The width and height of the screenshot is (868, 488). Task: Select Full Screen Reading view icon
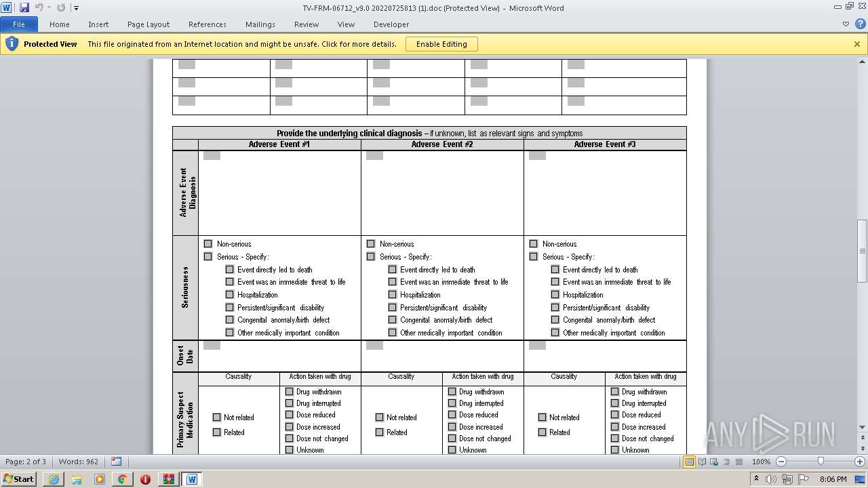(x=702, y=462)
